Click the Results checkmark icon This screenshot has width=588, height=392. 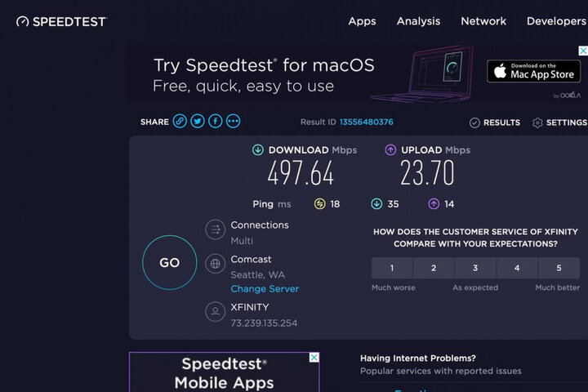tap(474, 122)
